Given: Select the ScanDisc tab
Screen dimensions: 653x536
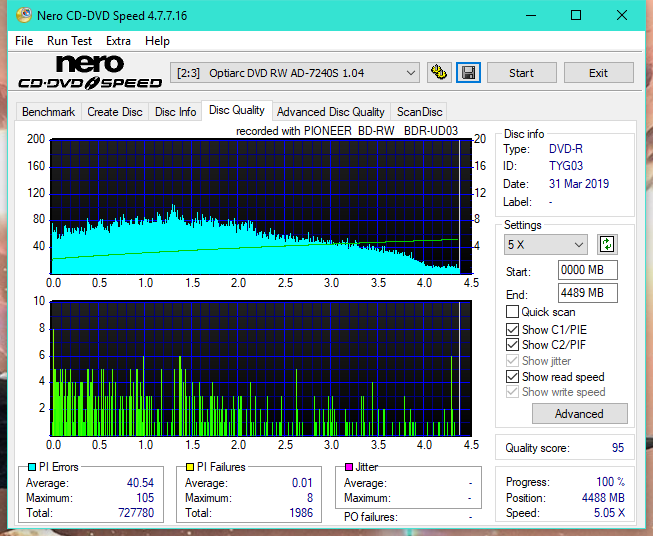Looking at the screenshot, I should coord(419,112).
